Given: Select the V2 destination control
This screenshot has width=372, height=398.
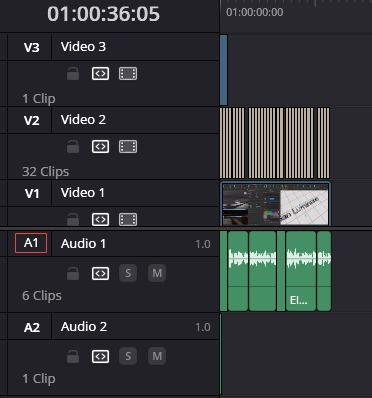Looking at the screenshot, I should [31, 120].
